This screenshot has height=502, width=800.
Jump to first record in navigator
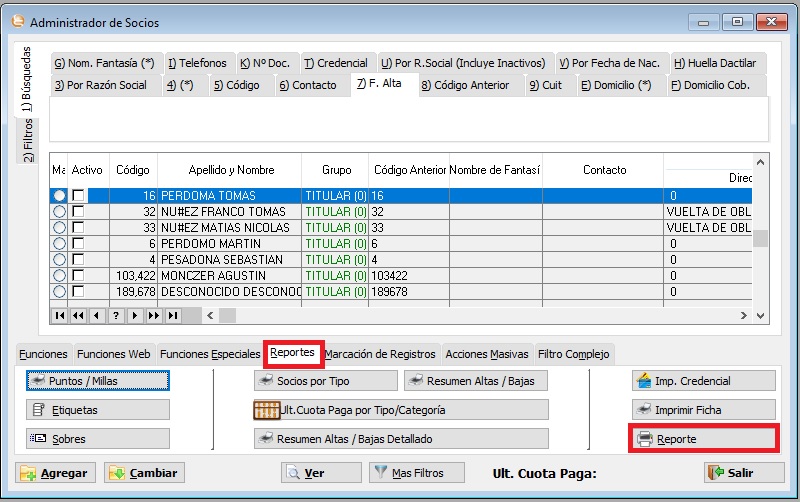point(59,315)
